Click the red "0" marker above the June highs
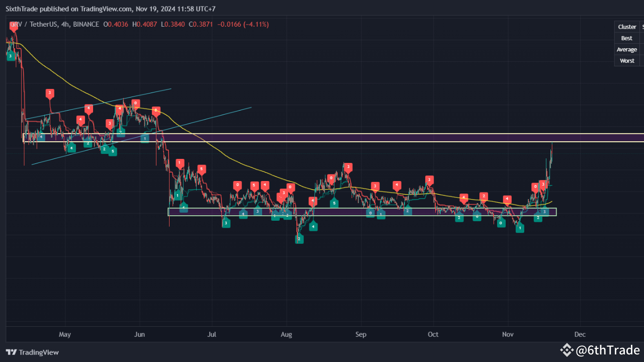Image resolution: width=644 pixels, height=362 pixels. (x=135, y=104)
